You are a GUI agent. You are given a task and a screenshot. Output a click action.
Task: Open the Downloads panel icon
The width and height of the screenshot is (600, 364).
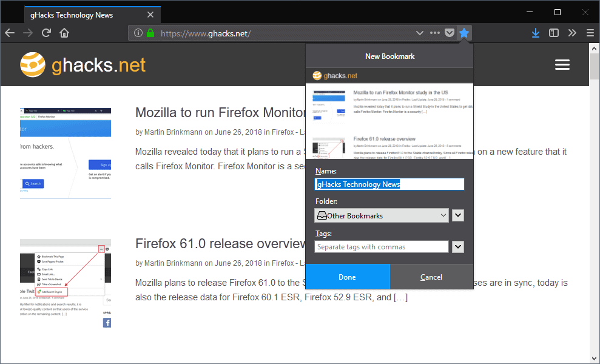pyautogui.click(x=536, y=32)
